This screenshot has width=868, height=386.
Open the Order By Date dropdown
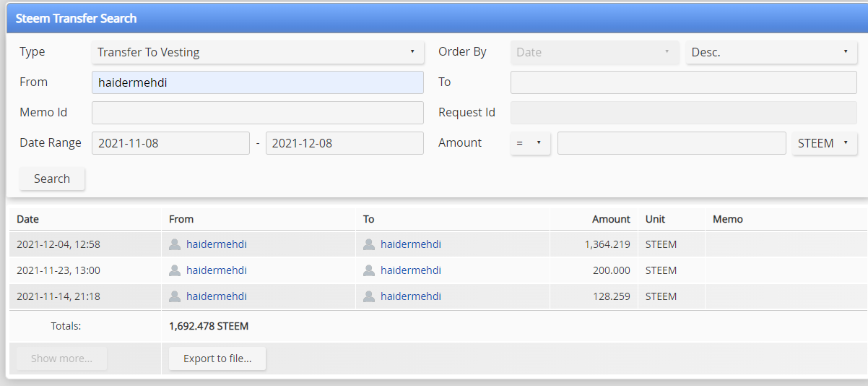click(x=595, y=52)
